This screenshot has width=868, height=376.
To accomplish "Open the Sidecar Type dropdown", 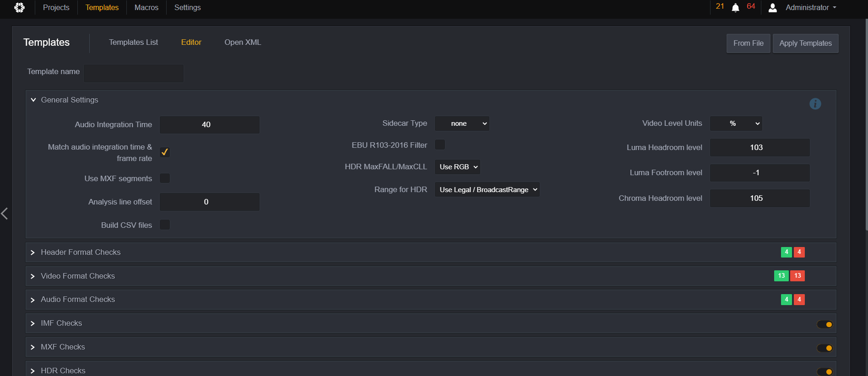I will [x=462, y=124].
